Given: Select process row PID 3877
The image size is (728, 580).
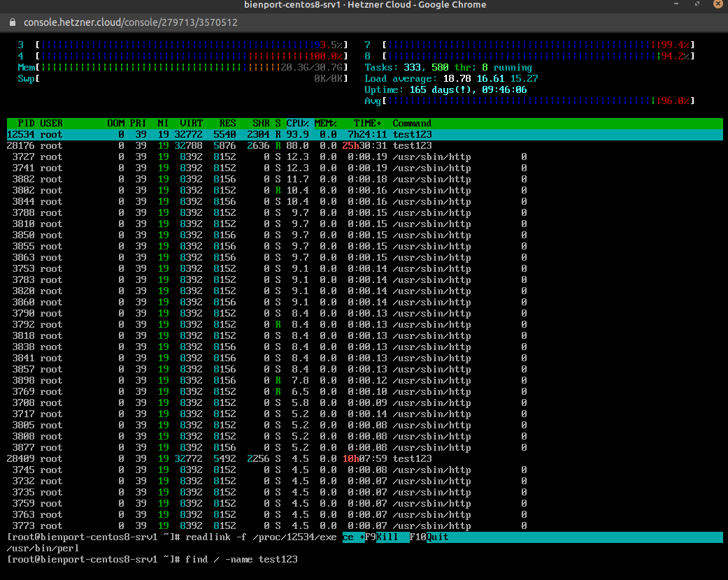Looking at the screenshot, I should point(364,448).
